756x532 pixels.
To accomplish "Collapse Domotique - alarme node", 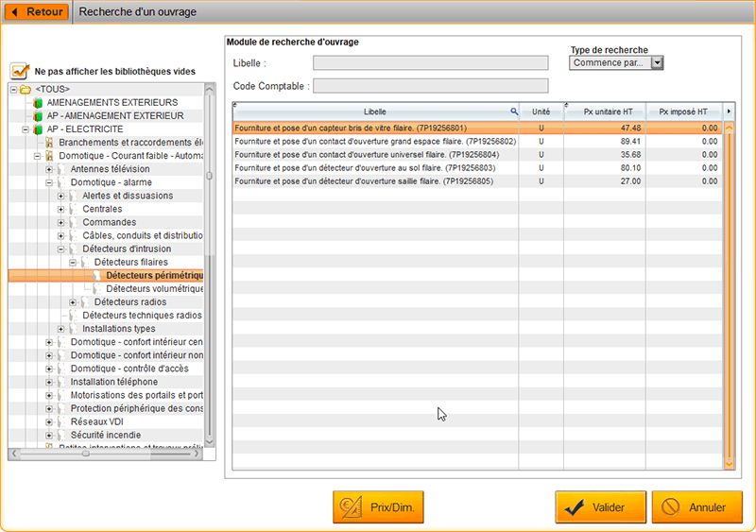I will 49,182.
